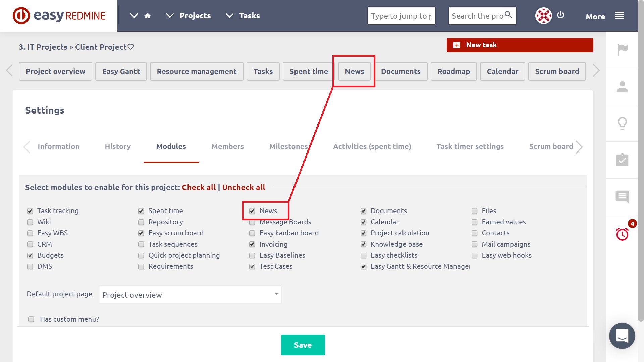Open Resource management menu item

point(197,71)
